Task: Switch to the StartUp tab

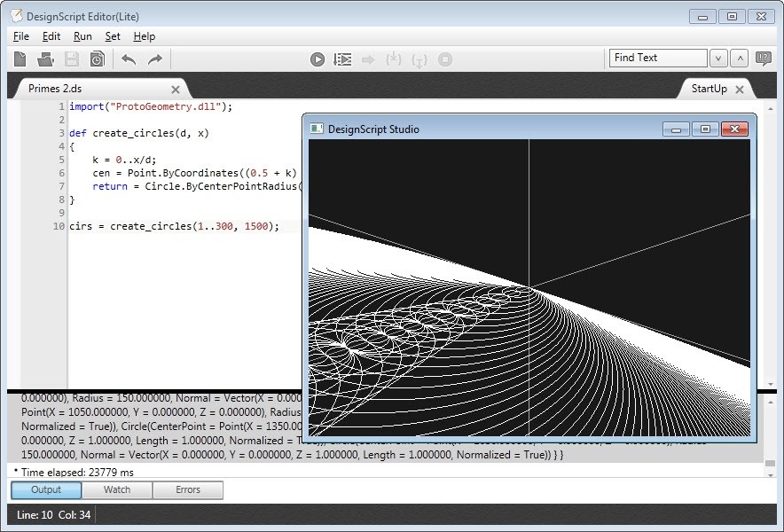Action: pos(709,89)
